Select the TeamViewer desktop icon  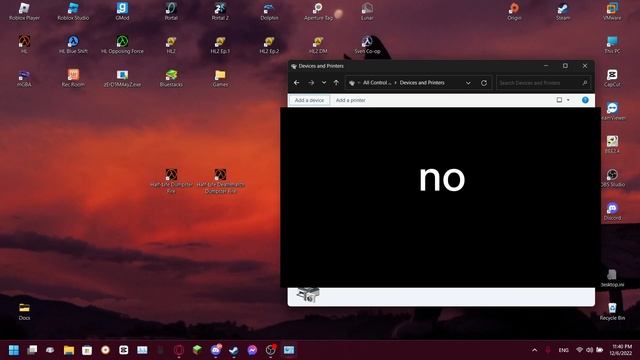point(612,111)
